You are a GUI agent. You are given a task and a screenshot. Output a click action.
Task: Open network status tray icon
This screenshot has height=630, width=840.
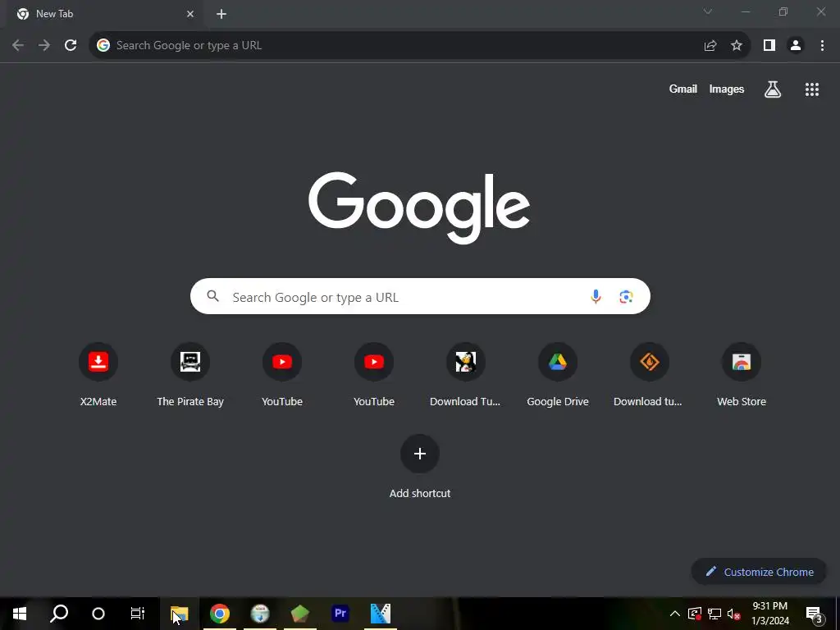(x=714, y=614)
